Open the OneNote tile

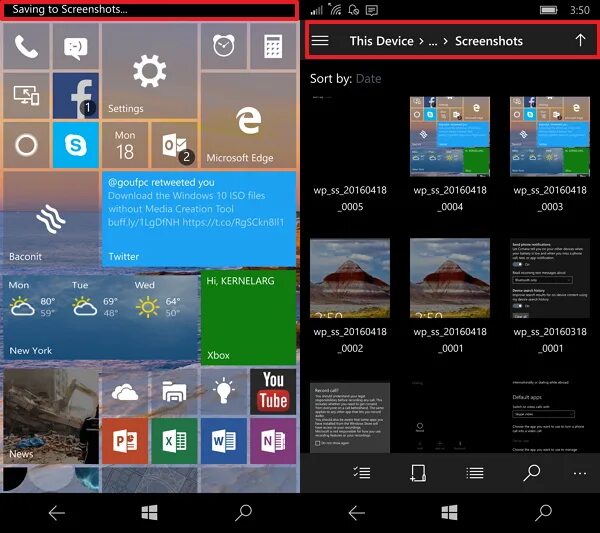click(x=273, y=441)
